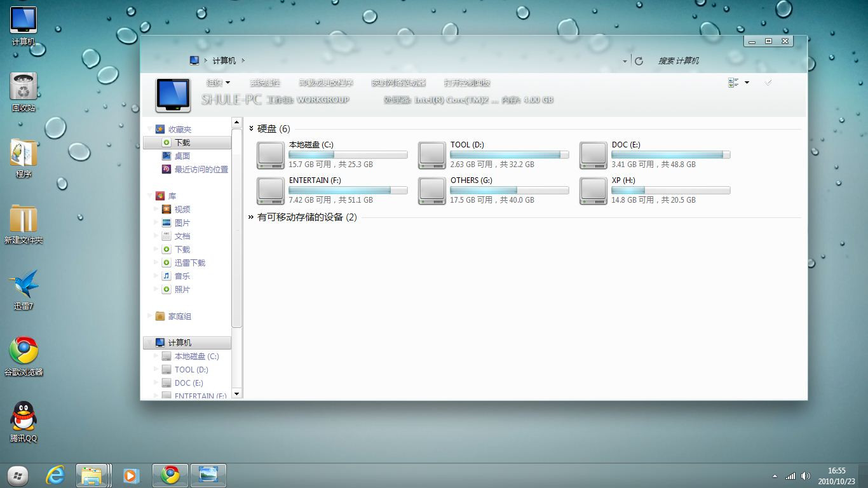868x488 pixels.
Task: Click the XP (H:) capacity bar
Action: point(670,190)
